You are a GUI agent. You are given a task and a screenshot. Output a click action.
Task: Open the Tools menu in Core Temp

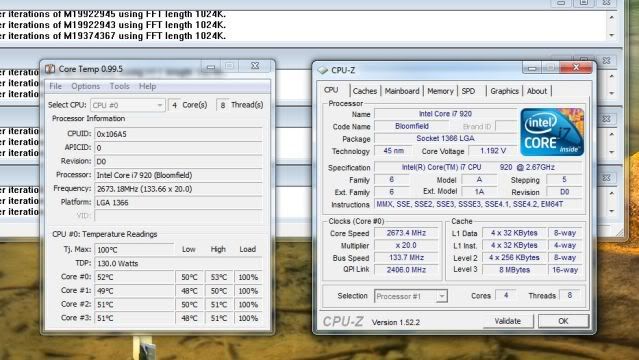pyautogui.click(x=119, y=86)
